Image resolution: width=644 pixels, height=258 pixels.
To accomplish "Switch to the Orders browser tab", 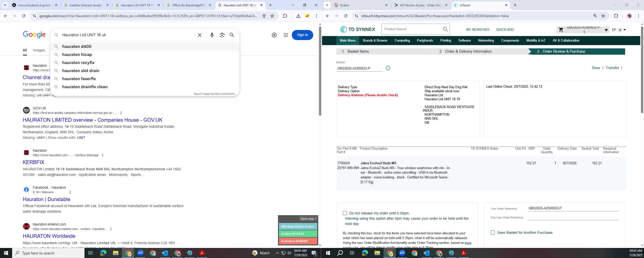I will pyautogui.click(x=360, y=5).
